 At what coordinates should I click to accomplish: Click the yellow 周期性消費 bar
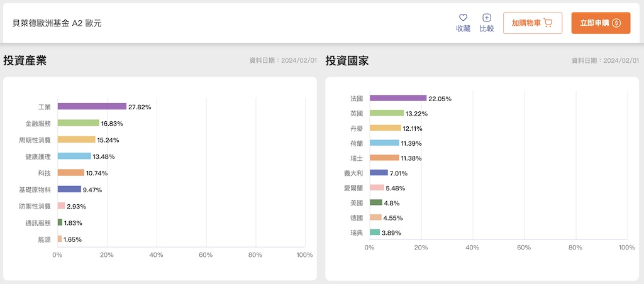click(76, 139)
